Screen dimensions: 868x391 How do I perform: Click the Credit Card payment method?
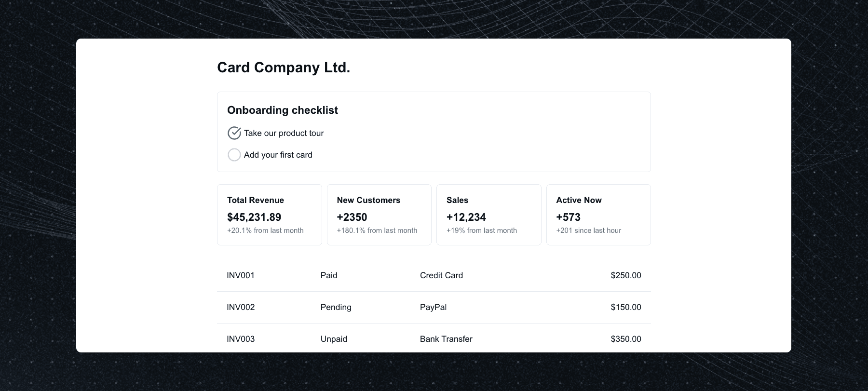pyautogui.click(x=441, y=275)
